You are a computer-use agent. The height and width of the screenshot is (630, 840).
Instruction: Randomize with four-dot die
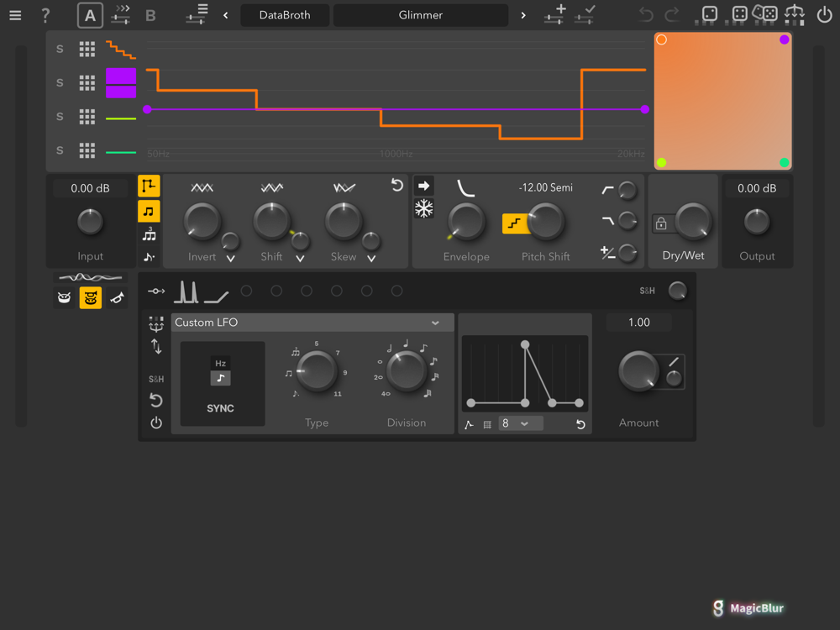(x=738, y=14)
